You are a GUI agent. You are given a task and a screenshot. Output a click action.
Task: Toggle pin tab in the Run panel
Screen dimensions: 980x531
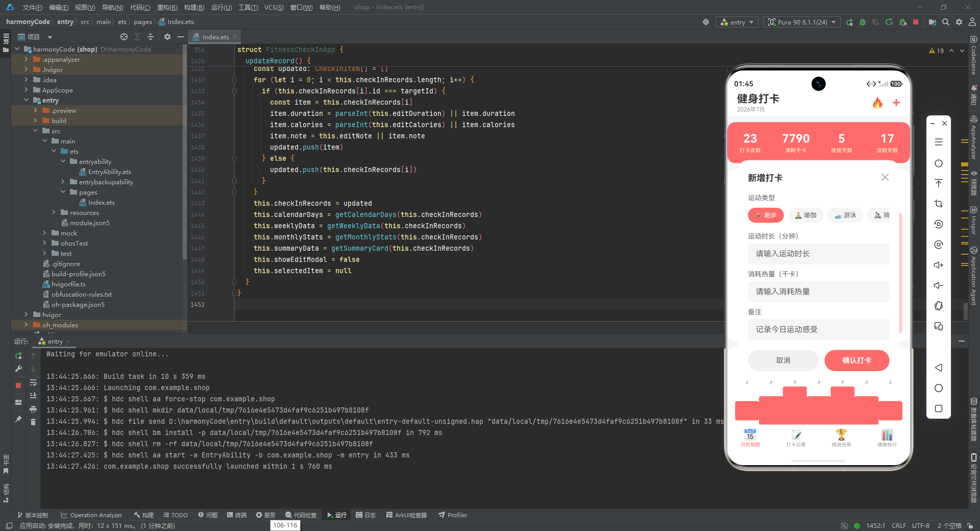pyautogui.click(x=18, y=419)
